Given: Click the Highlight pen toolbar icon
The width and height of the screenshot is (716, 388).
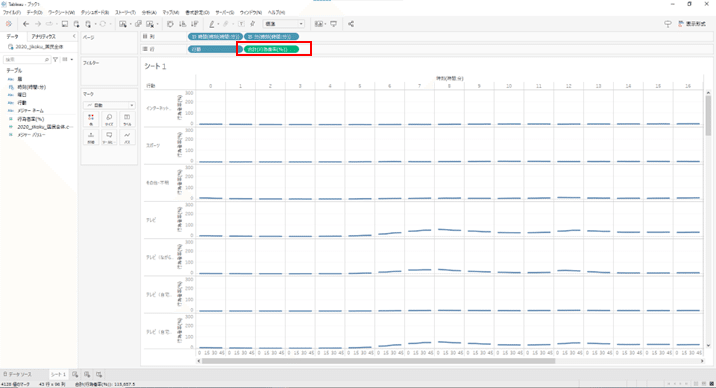Looking at the screenshot, I should click(211, 24).
